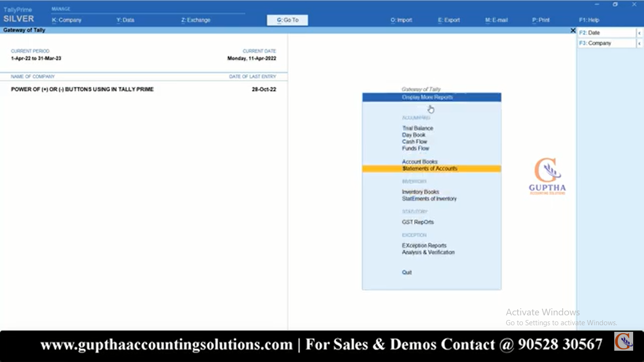
Task: Click current period 1-Apr-22 to 31-Mar-23
Action: (36, 58)
